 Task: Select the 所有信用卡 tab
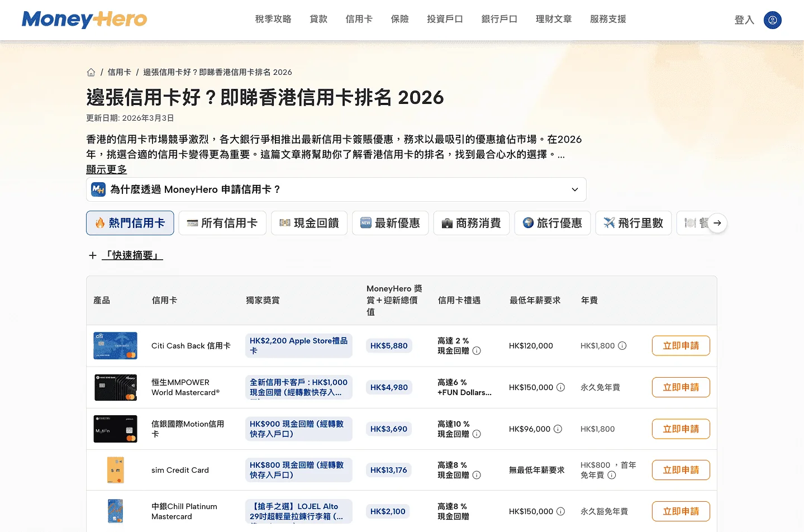(222, 223)
